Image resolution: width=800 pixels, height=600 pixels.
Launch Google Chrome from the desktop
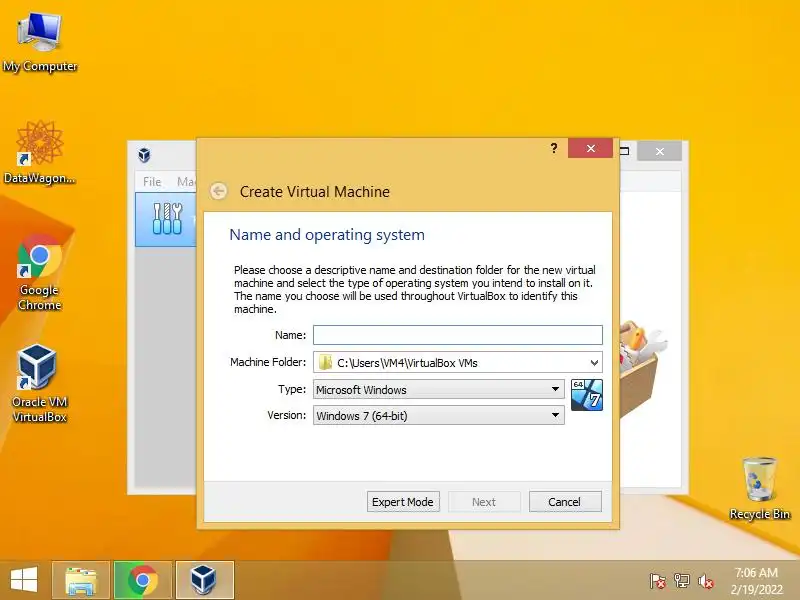point(39,272)
